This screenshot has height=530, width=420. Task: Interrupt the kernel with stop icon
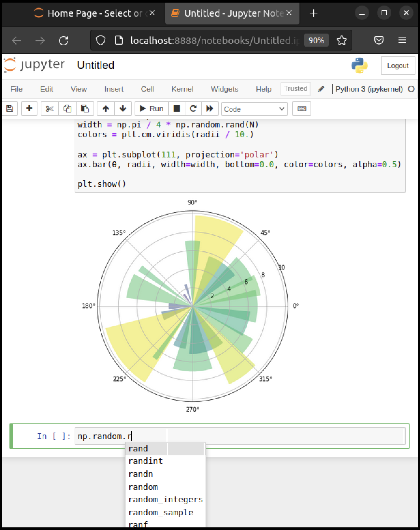[x=177, y=109]
